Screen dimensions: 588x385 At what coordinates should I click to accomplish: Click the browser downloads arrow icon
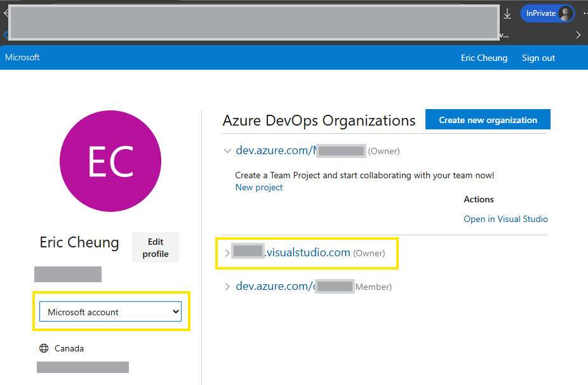tap(507, 14)
